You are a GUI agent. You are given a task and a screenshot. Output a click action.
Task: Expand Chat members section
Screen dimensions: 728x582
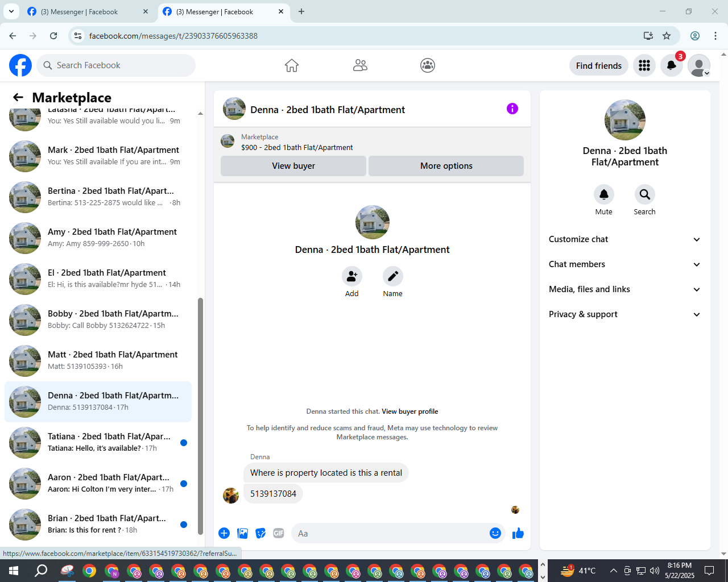point(624,264)
